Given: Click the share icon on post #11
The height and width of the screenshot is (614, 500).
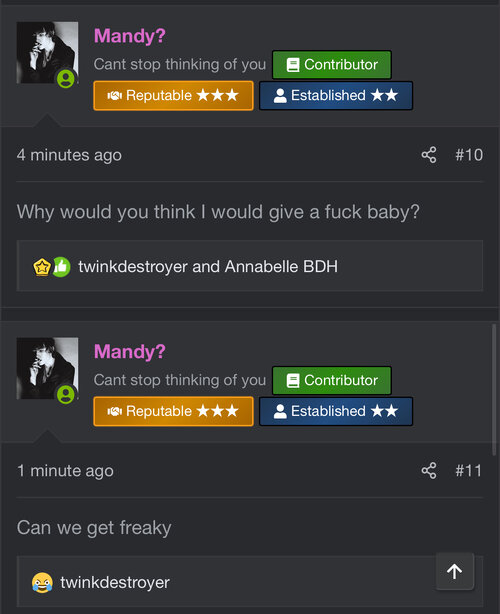Looking at the screenshot, I should pos(429,470).
